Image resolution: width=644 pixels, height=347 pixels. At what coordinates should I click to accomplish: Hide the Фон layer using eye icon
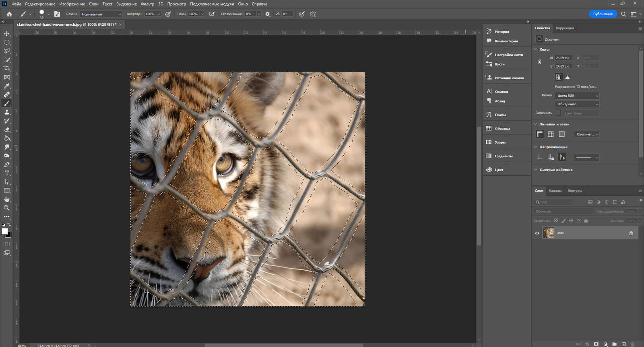537,233
